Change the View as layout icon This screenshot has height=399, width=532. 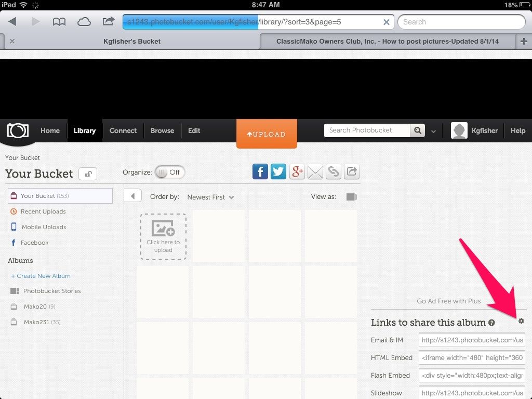352,197
